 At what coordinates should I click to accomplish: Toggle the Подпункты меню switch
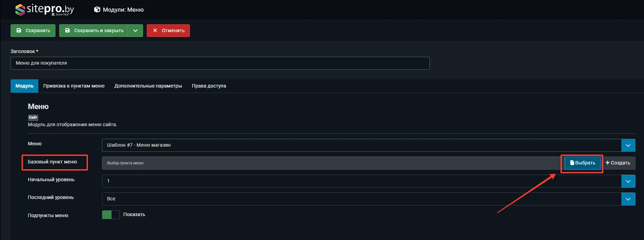click(x=111, y=215)
